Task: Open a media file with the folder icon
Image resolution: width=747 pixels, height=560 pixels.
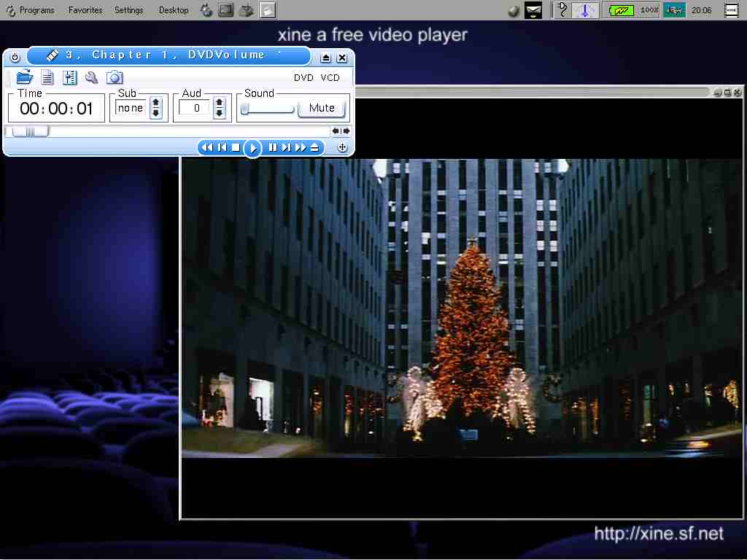Action: (25, 77)
